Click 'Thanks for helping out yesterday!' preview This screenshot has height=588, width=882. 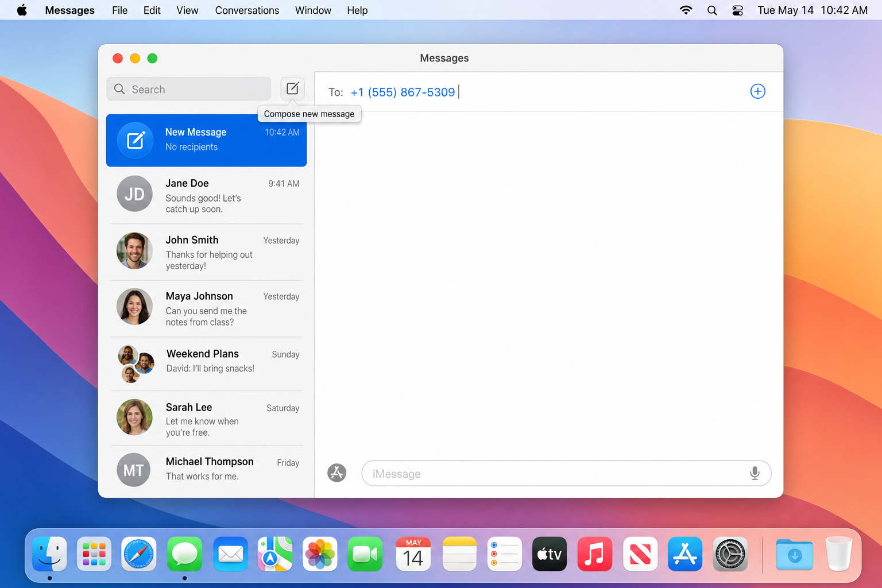(x=209, y=260)
